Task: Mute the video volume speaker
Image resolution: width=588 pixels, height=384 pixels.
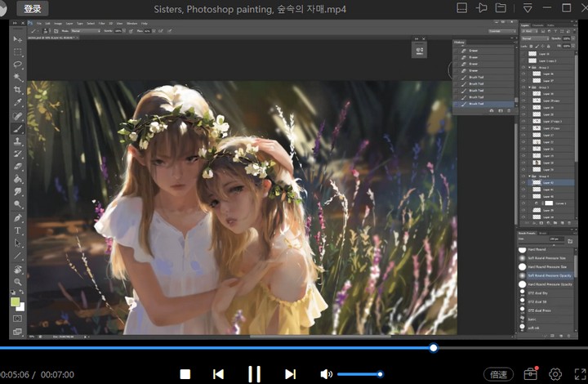Action: pyautogui.click(x=326, y=374)
